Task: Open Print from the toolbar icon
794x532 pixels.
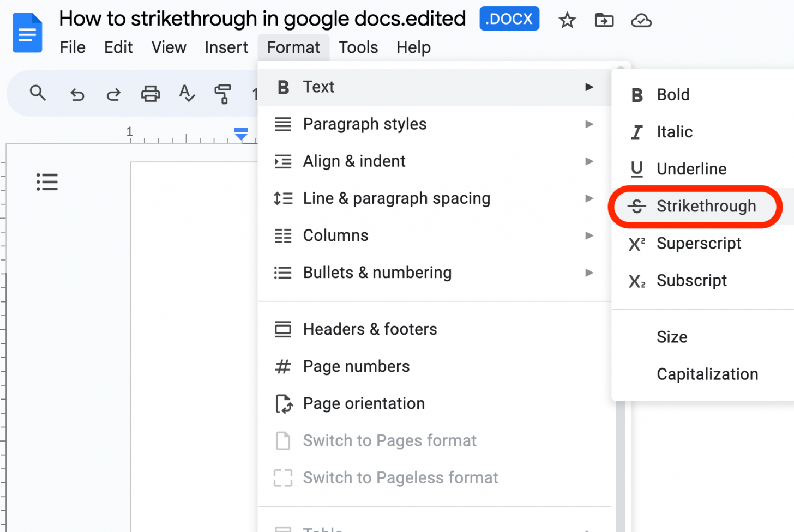Action: click(150, 94)
